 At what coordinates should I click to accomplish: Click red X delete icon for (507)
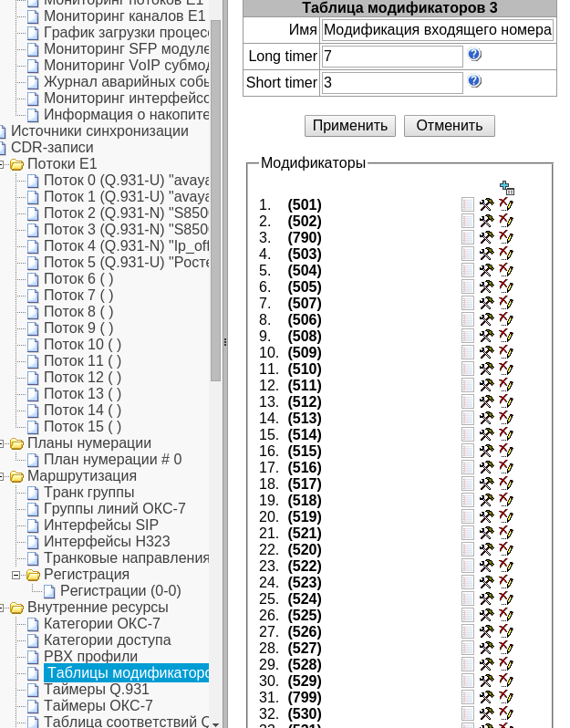(506, 303)
